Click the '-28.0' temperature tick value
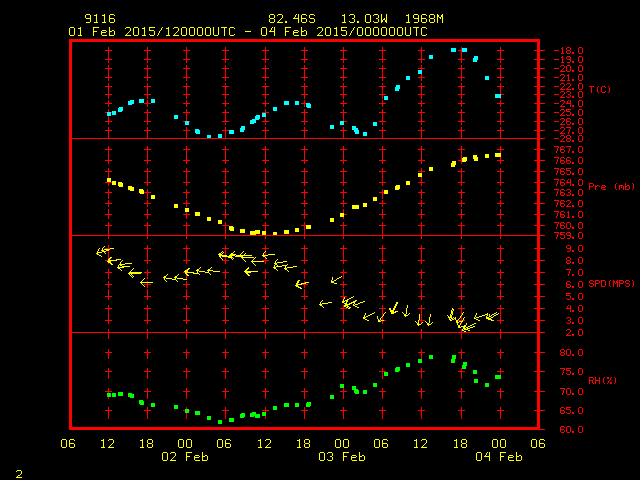Image resolution: width=640 pixels, height=480 pixels. (568, 139)
